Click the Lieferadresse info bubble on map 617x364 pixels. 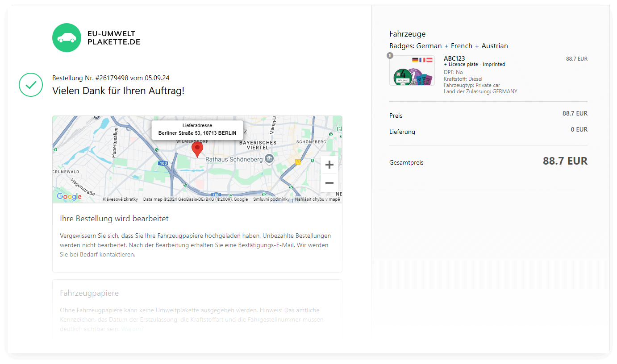(x=197, y=130)
